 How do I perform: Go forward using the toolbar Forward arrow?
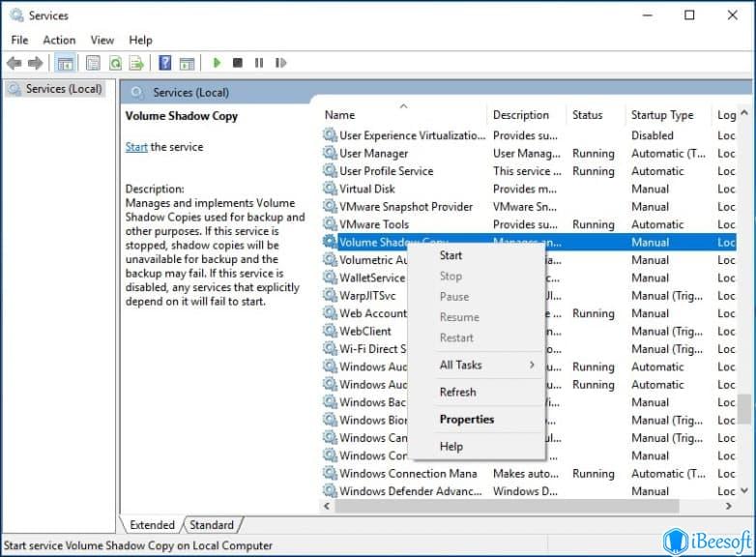pyautogui.click(x=35, y=63)
